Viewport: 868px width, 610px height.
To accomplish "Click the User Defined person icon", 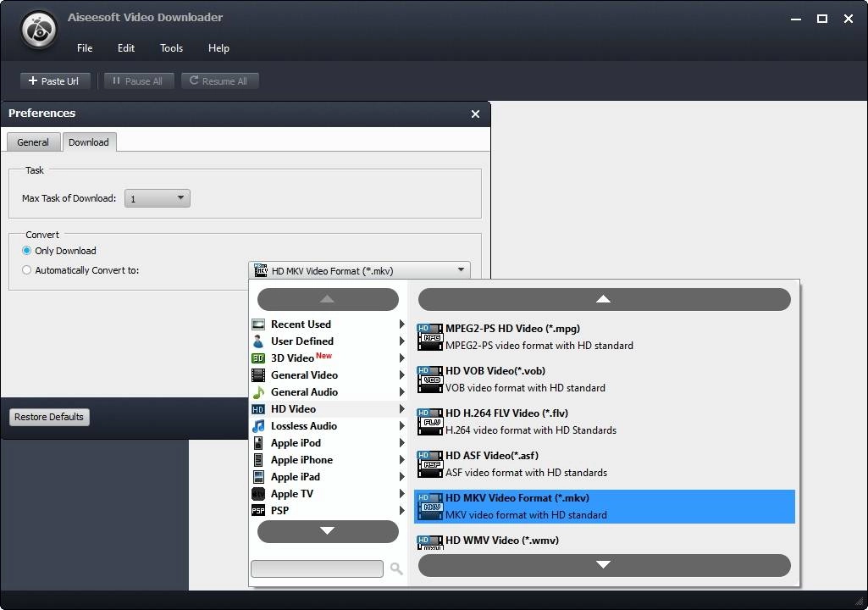I will (x=258, y=341).
